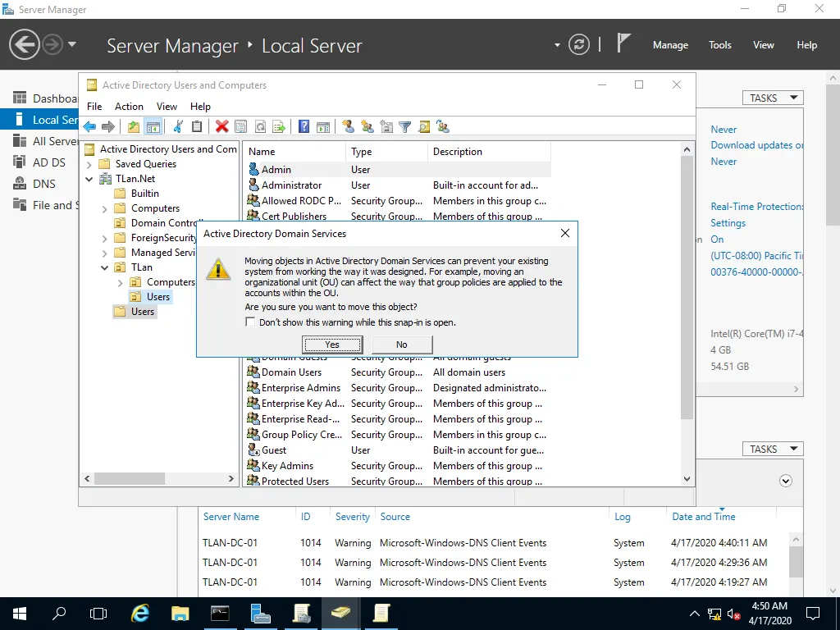Screen dimensions: 840x630
Task: Click the Server Manager refresh icon
Action: (x=579, y=44)
